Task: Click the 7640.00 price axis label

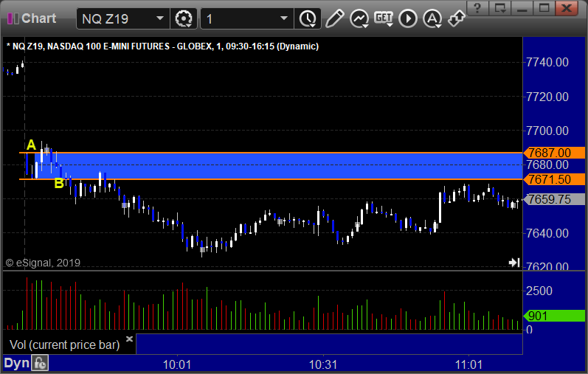Action: pyautogui.click(x=547, y=233)
